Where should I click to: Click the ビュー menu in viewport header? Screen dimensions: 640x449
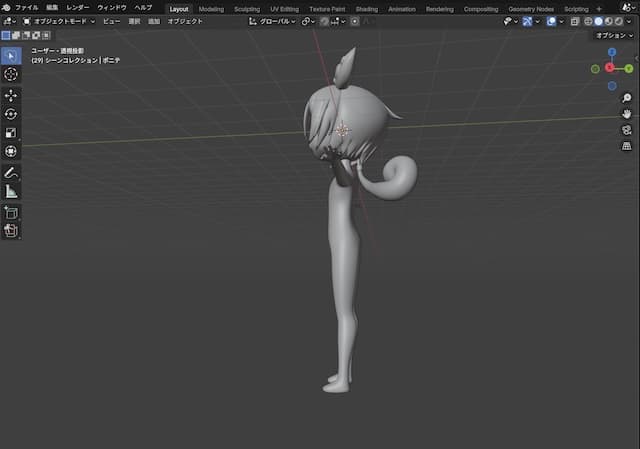[x=111, y=21]
